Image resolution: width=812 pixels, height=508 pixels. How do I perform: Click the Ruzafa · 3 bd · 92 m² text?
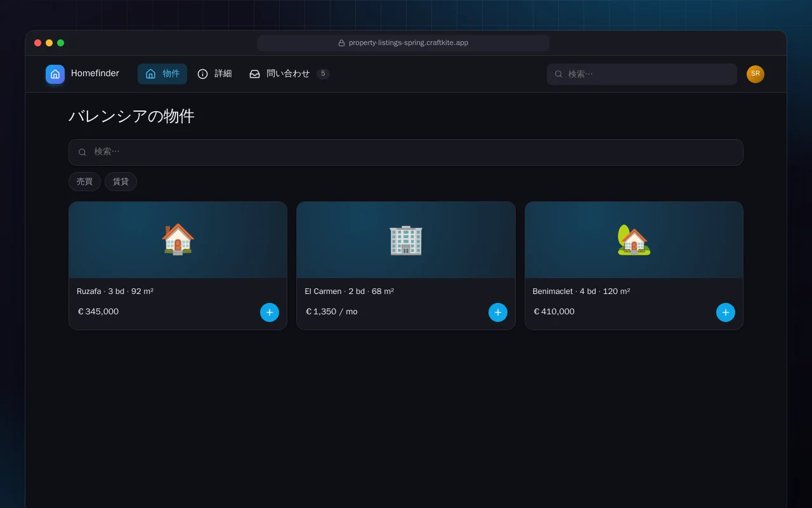point(115,291)
